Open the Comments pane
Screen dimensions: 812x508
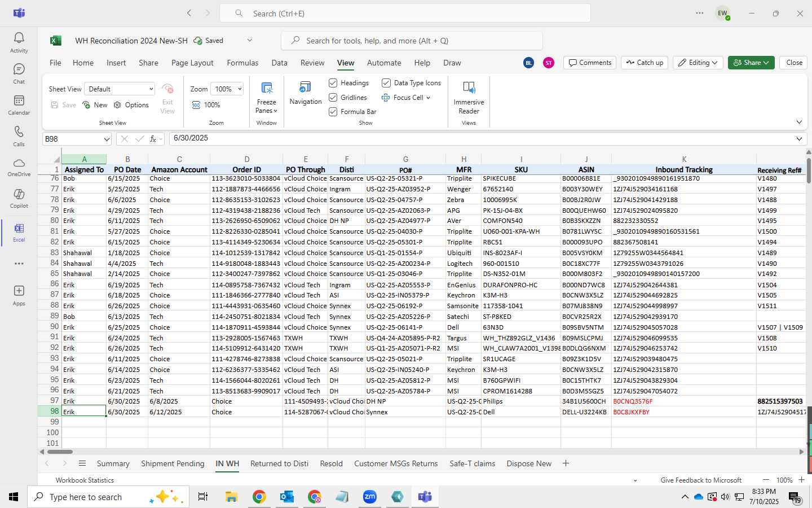(x=590, y=63)
